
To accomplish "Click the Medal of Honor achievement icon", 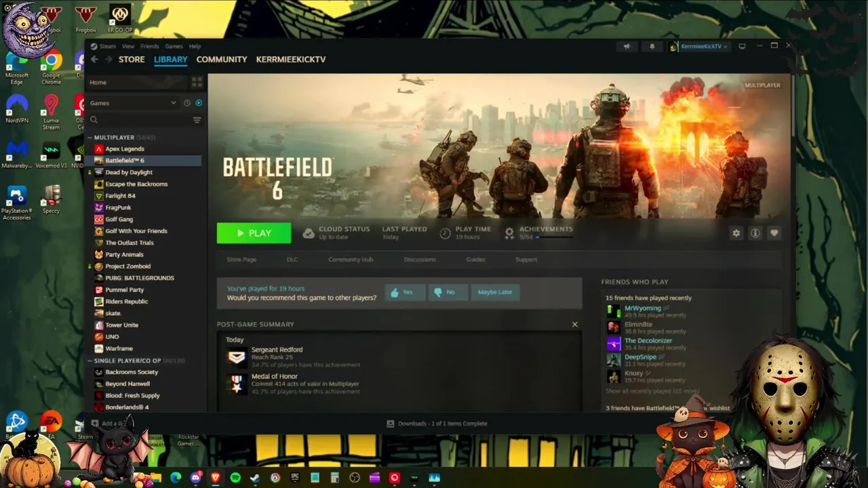I will click(x=237, y=384).
